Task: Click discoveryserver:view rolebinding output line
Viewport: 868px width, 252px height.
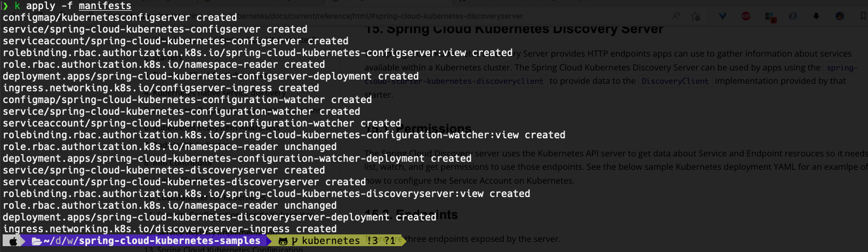Action: (x=267, y=194)
